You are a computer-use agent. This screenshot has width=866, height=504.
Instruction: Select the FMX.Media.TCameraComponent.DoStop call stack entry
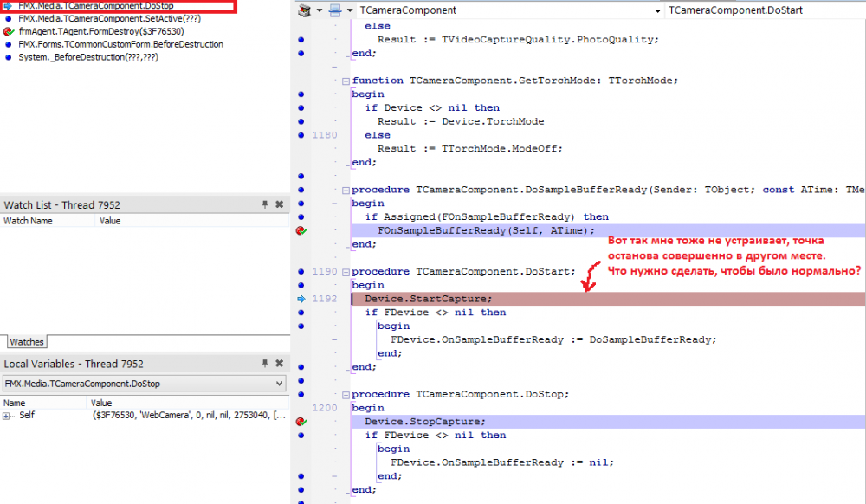click(x=96, y=6)
